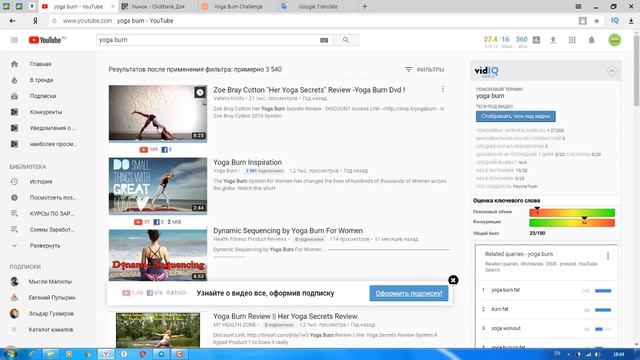Open История in the library section
The height and width of the screenshot is (360, 640).
tap(41, 182)
